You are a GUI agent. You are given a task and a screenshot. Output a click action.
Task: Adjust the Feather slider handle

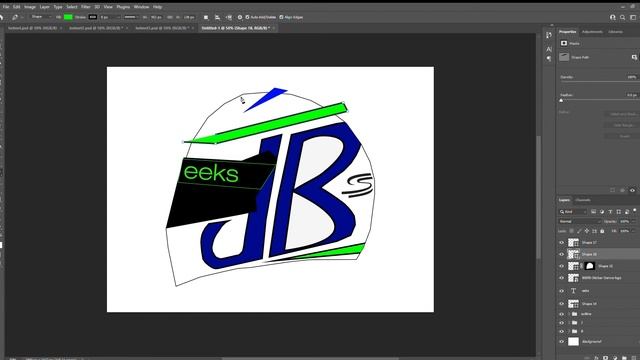[561, 100]
